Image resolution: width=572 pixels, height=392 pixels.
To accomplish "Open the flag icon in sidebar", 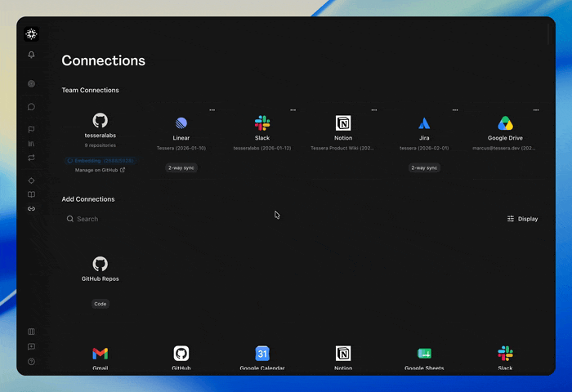I will coord(31,130).
